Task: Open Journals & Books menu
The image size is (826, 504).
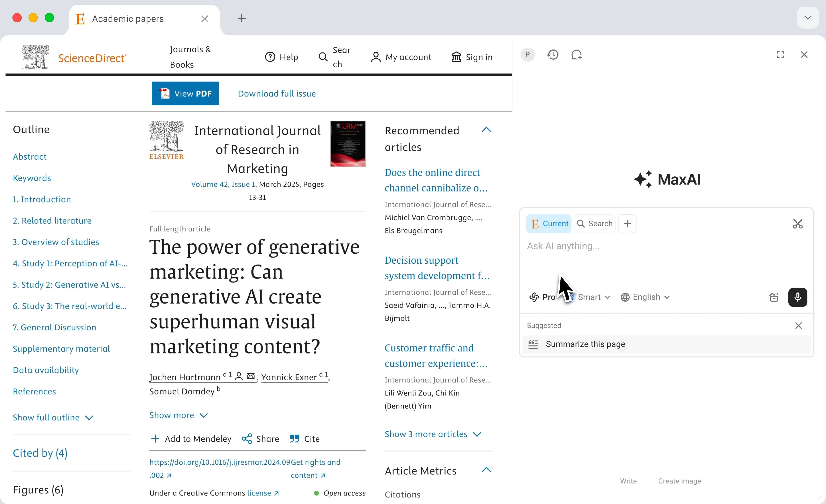Action: coord(190,57)
